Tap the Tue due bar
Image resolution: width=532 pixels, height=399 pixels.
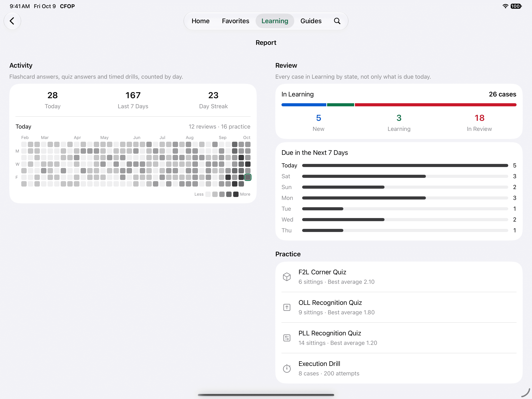[x=405, y=209]
